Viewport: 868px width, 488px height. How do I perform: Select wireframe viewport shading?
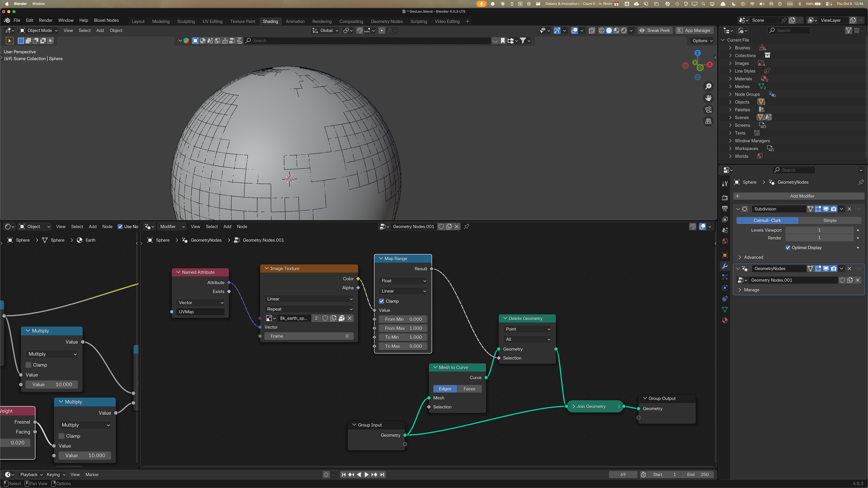point(602,31)
